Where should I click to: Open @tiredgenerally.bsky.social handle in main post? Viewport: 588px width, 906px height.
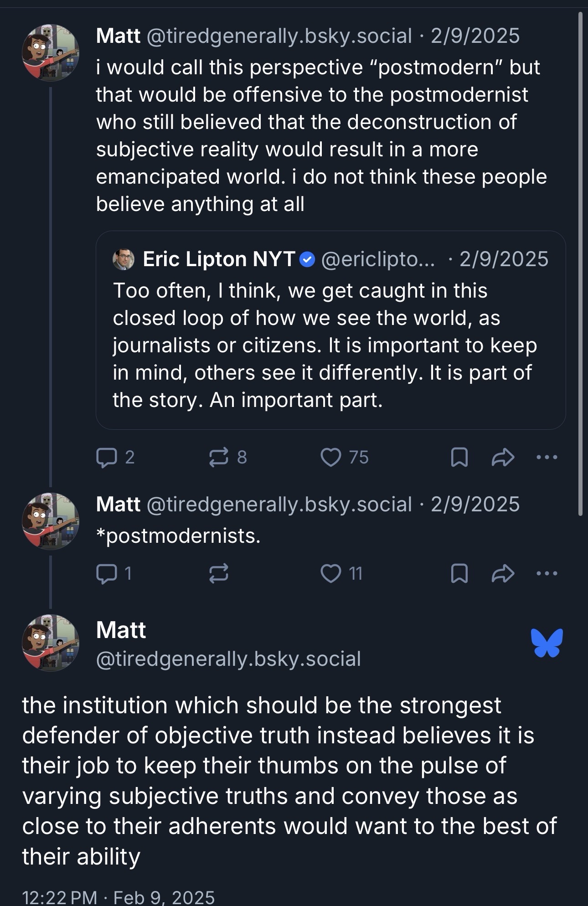tap(228, 659)
